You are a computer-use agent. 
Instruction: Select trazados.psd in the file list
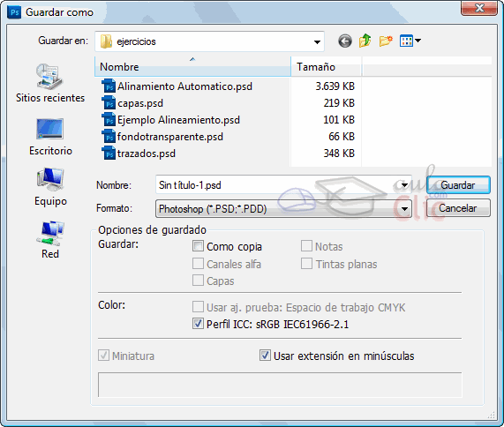point(139,154)
